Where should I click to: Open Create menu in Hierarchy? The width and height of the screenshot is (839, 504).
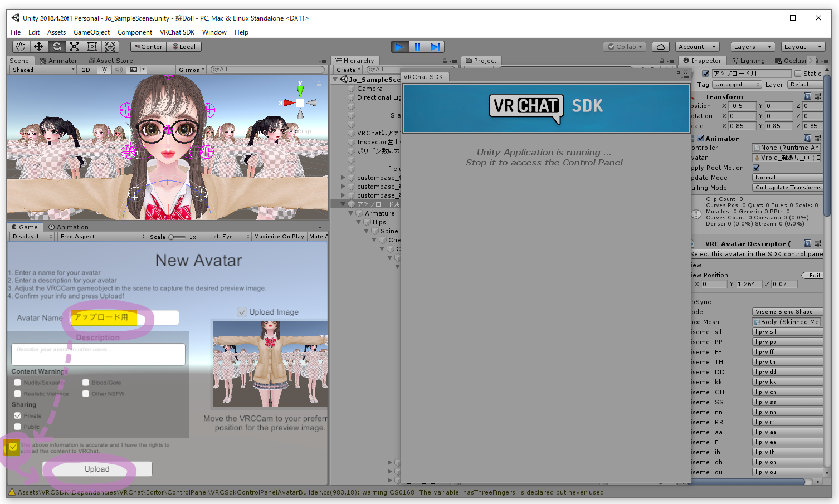[348, 70]
